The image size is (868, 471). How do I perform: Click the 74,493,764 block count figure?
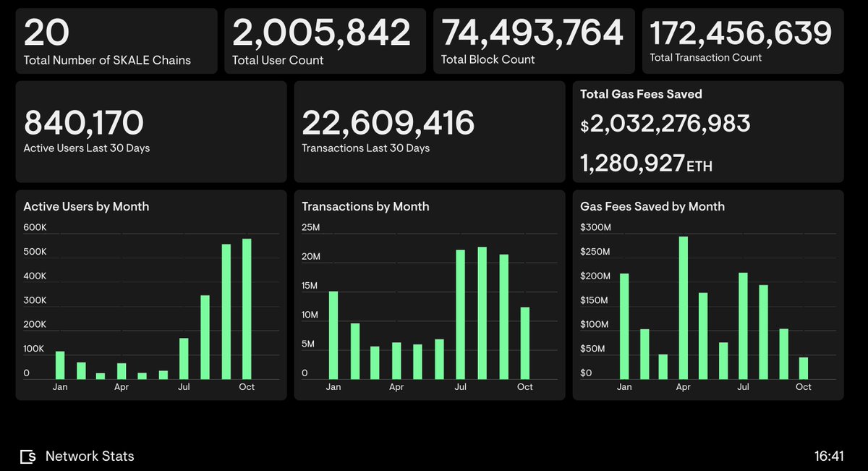coord(532,33)
